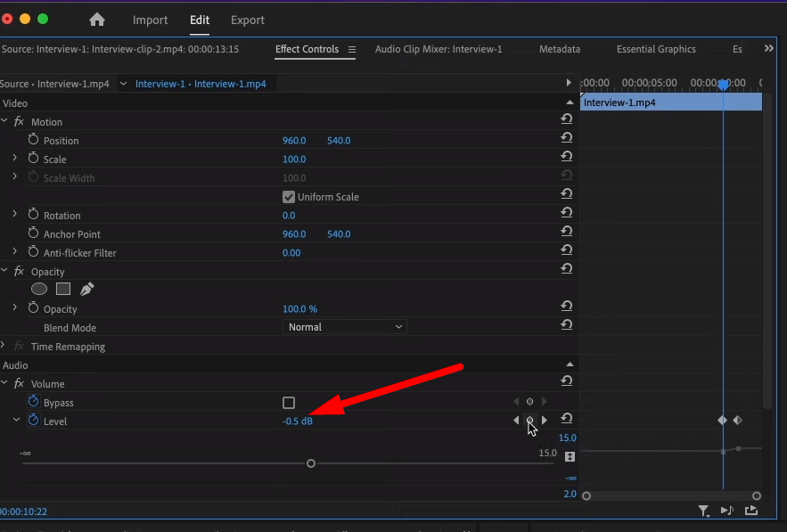Click the Home icon in the header bar

point(96,19)
